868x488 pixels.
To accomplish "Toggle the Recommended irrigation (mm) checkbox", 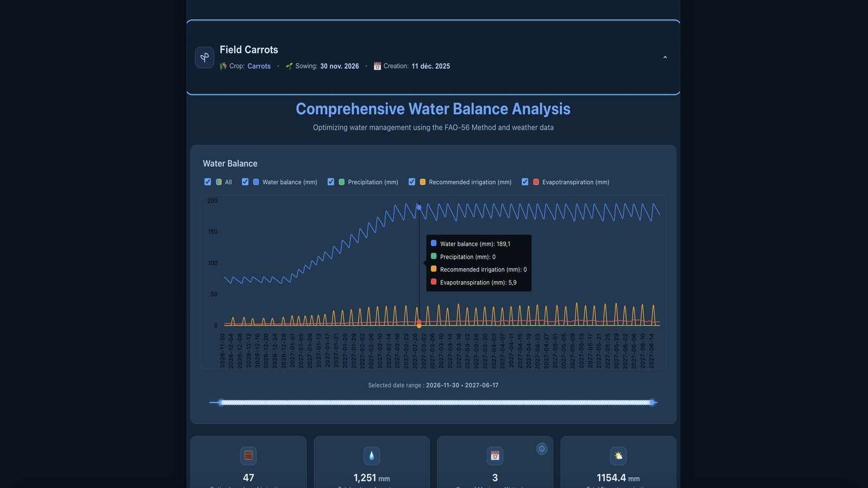I will tap(412, 182).
